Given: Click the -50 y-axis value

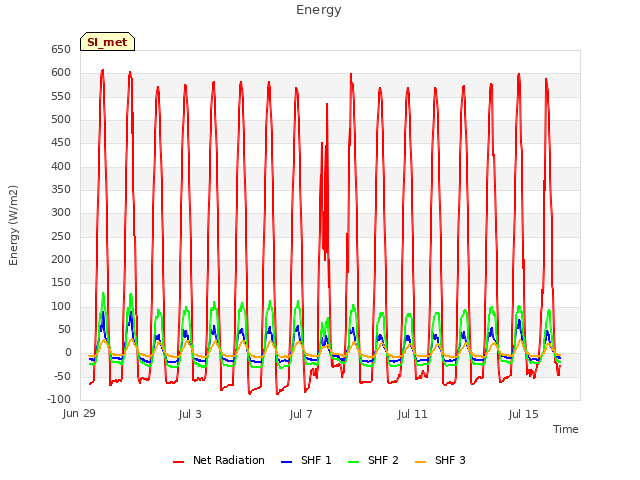Looking at the screenshot, I should pyautogui.click(x=63, y=377).
